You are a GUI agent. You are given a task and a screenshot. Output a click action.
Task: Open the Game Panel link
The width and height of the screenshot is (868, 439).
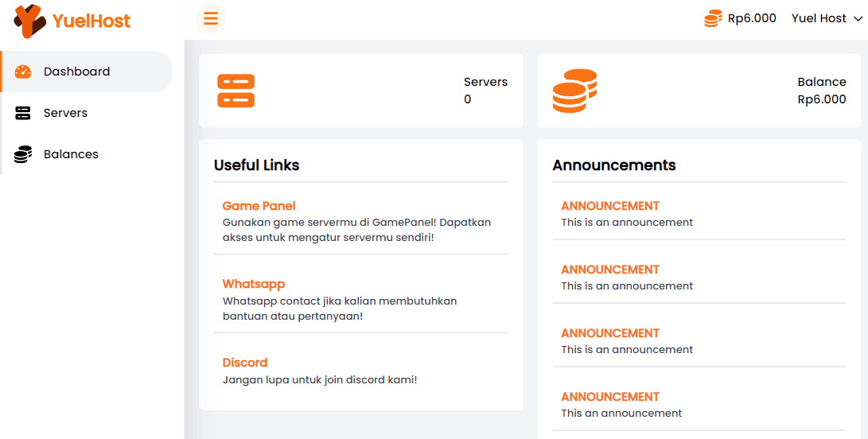259,206
